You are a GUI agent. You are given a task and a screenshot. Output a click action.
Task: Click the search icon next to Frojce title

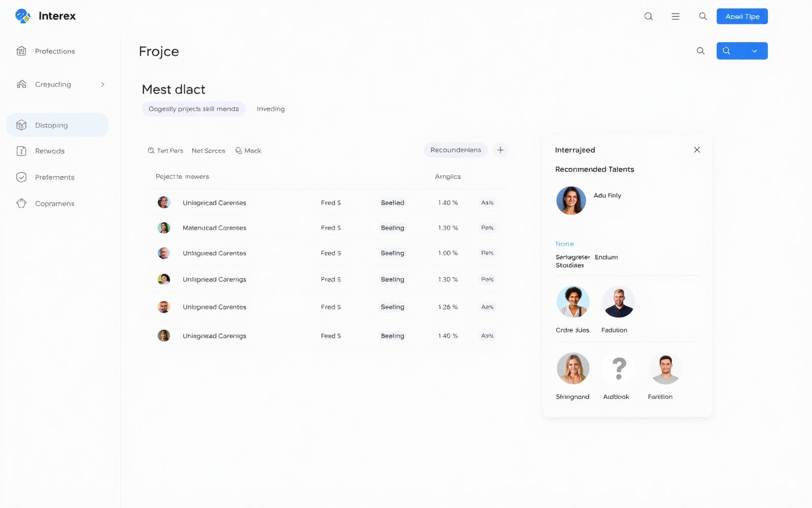[700, 51]
